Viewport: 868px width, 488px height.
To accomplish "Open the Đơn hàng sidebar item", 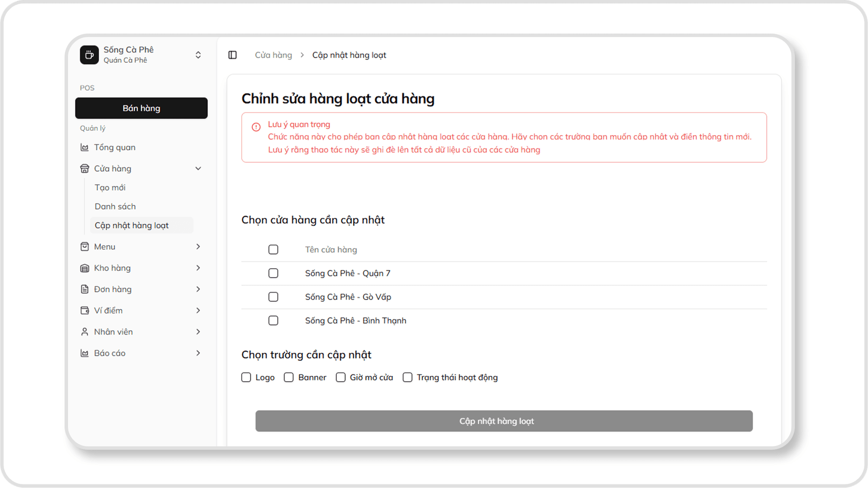I will click(141, 289).
